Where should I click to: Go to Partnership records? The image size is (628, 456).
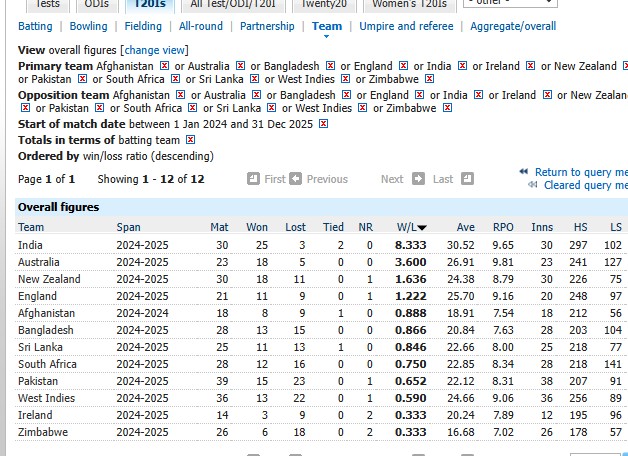tap(267, 26)
